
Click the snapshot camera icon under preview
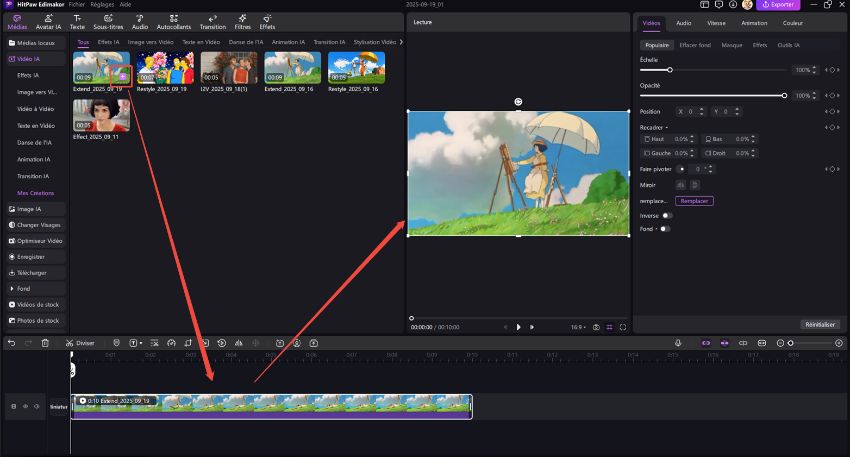coord(596,327)
